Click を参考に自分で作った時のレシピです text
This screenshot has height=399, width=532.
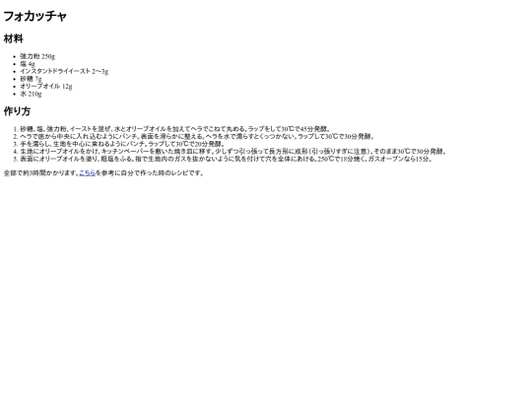click(x=148, y=173)
